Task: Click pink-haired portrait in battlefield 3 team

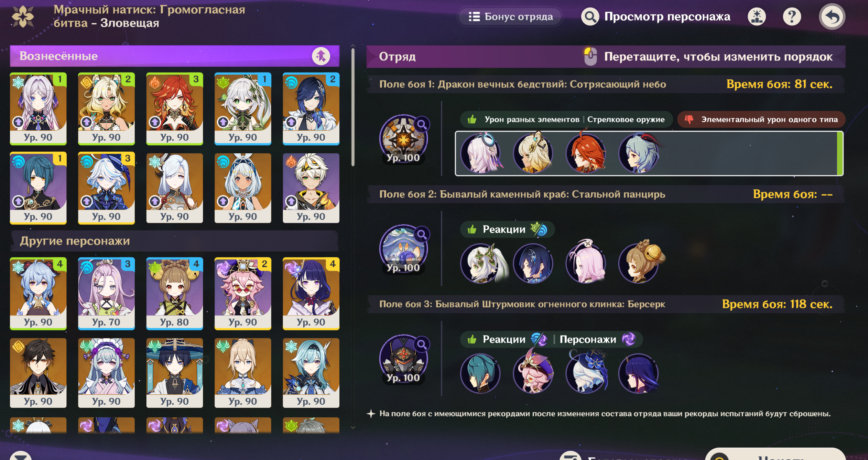Action: (533, 373)
